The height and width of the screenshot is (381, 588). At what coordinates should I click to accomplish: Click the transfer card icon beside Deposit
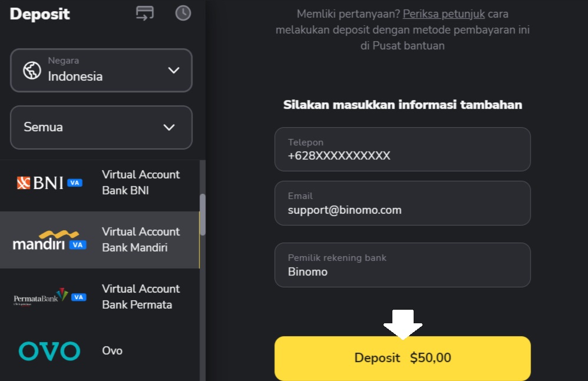tap(144, 13)
